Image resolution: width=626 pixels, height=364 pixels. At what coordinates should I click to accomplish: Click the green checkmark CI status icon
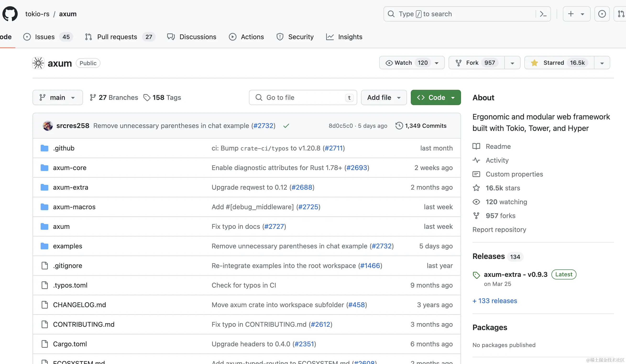point(286,126)
